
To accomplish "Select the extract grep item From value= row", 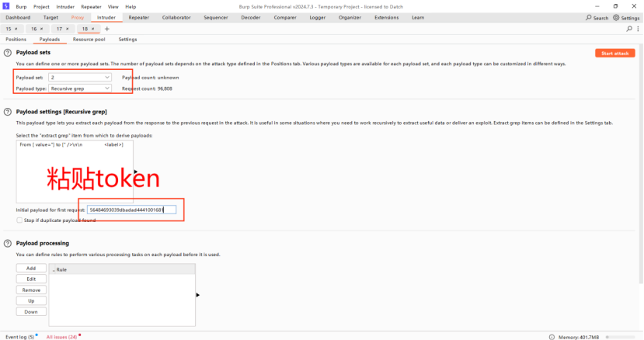I will [x=75, y=144].
